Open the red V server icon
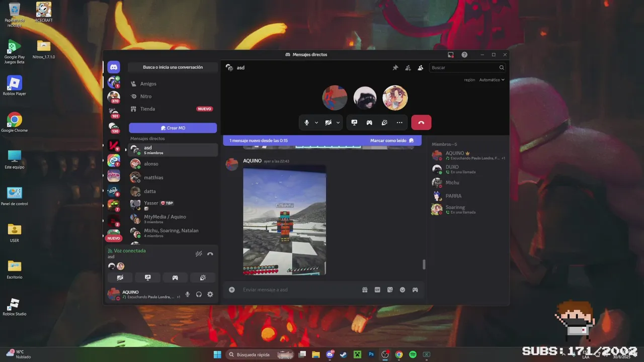 pos(114,145)
